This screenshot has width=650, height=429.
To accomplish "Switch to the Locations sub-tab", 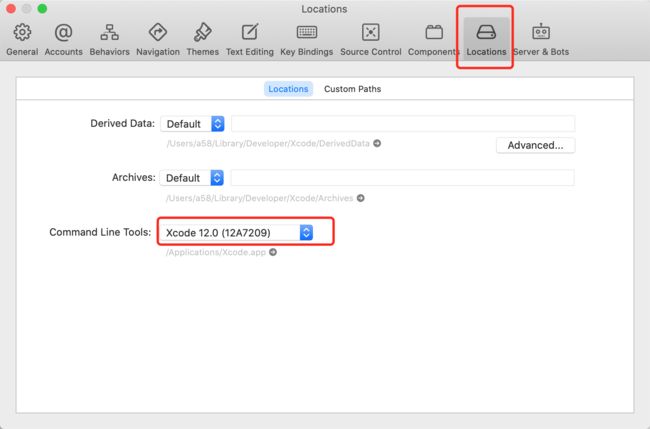I will (288, 89).
